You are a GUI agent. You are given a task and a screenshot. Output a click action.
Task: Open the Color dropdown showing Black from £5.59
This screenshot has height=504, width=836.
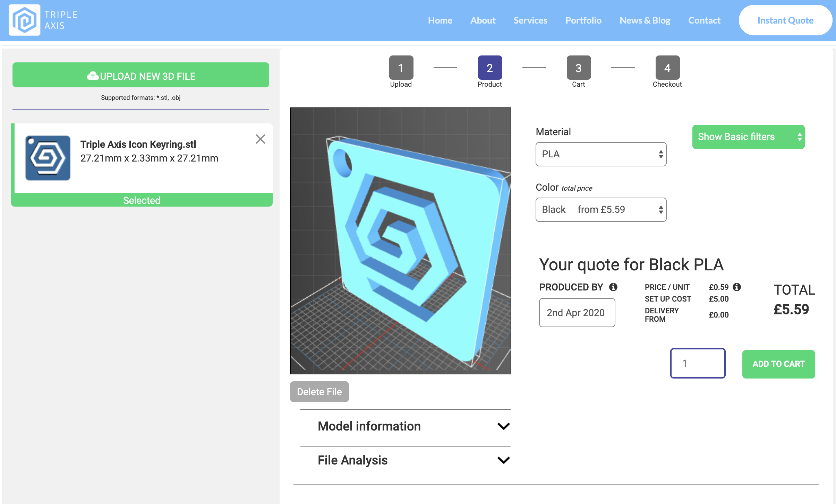coord(600,209)
